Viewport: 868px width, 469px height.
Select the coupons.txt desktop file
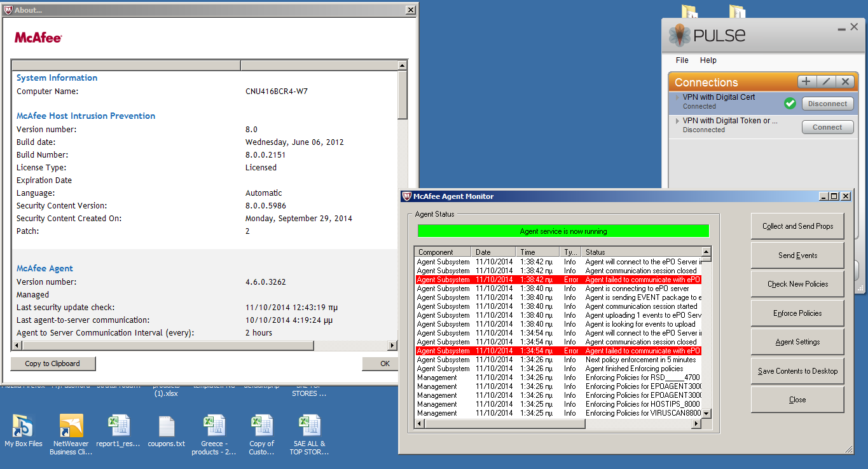166,432
